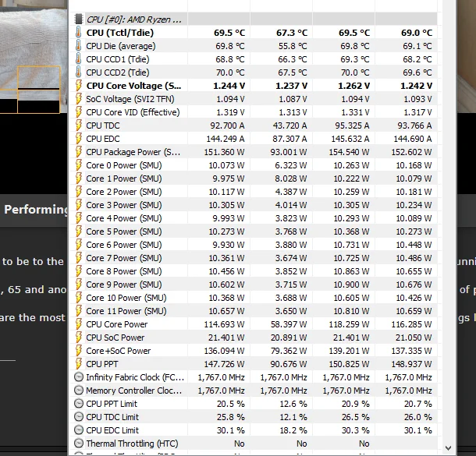The image size is (476, 456).
Task: Click lightning icon beside Core 11 Power
Action: [x=79, y=311]
